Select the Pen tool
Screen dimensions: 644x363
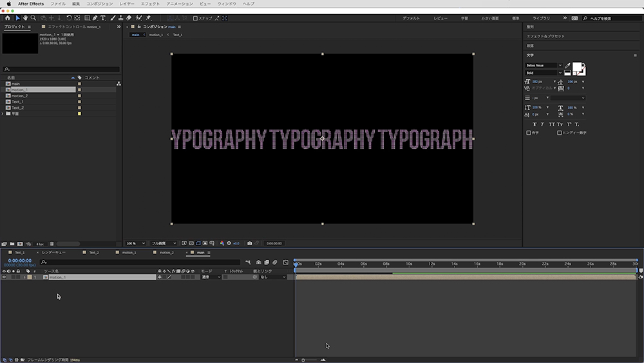click(95, 18)
